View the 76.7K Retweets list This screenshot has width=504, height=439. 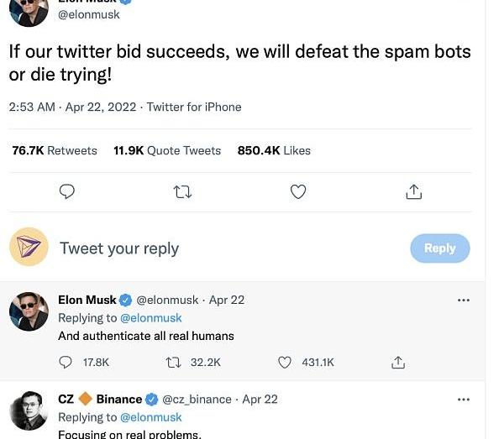click(x=55, y=151)
